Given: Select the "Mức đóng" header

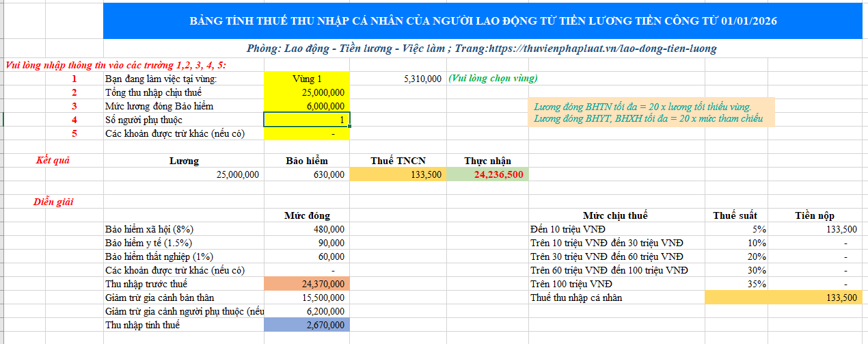Looking at the screenshot, I should [306, 215].
